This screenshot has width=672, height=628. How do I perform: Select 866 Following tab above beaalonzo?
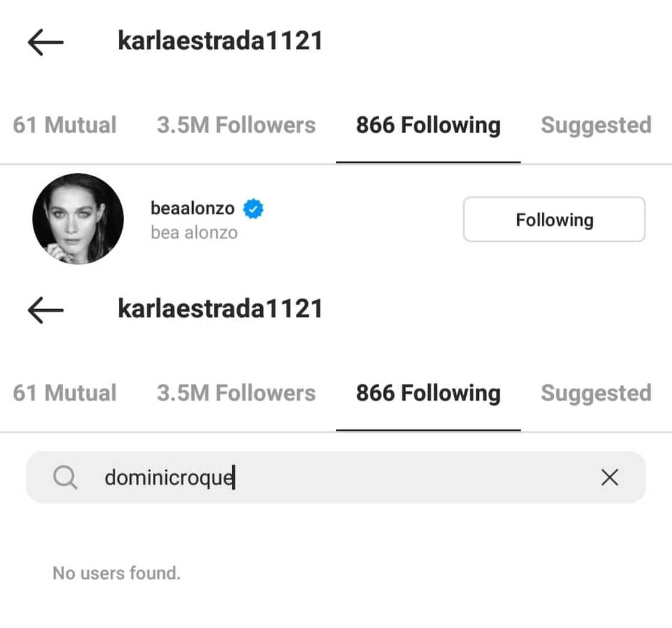428,125
